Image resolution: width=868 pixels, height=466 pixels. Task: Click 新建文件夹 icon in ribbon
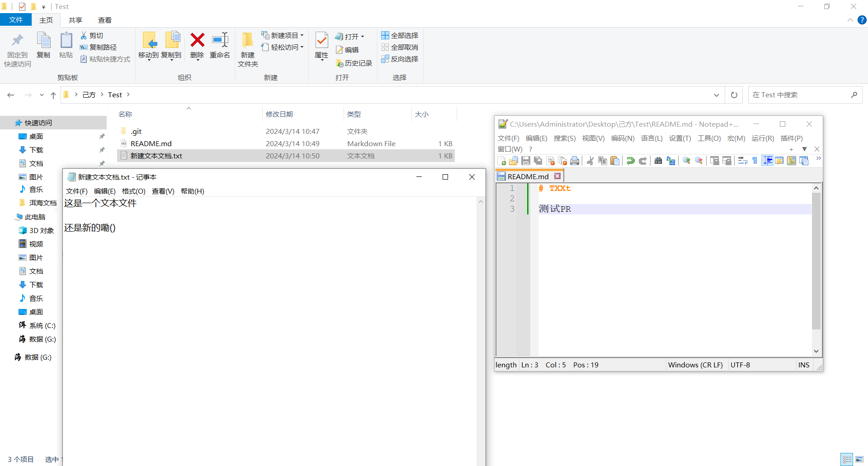pyautogui.click(x=248, y=40)
